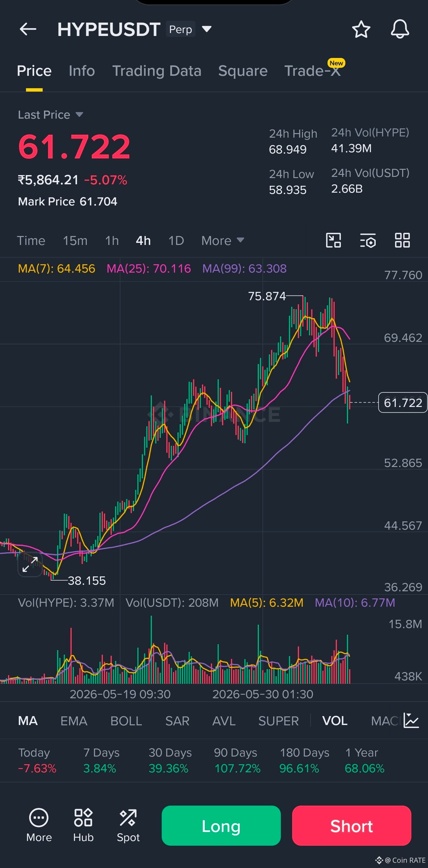
Task: Tap the 24h High 68.949 value
Action: pos(287,149)
